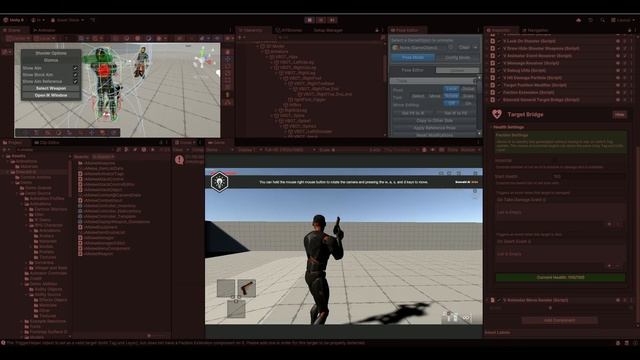This screenshot has height=360, width=640.
Task: Advance one frame with the Step button
Action: (332, 20)
